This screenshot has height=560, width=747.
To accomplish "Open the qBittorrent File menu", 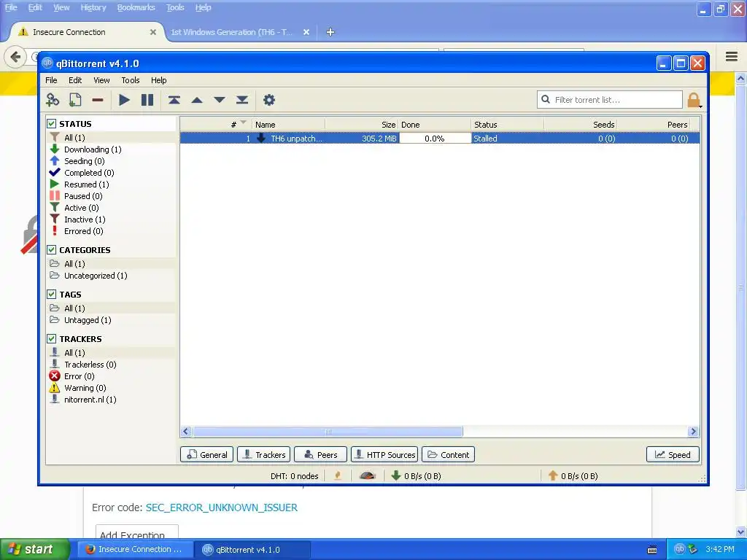I will tap(51, 80).
